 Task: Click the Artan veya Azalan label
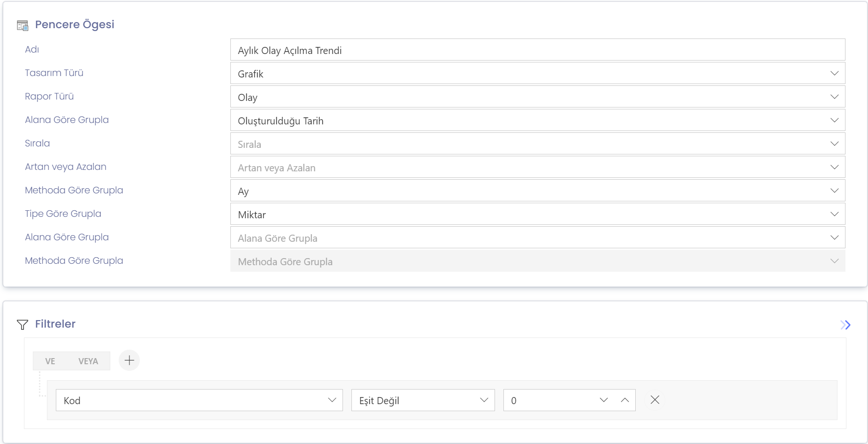[66, 167]
